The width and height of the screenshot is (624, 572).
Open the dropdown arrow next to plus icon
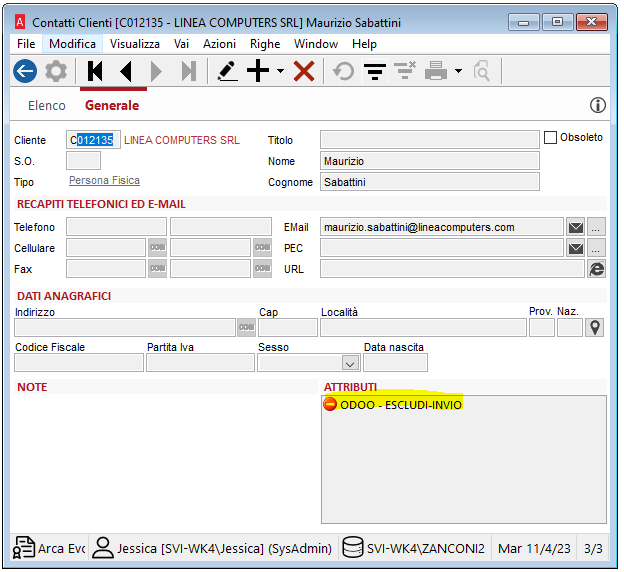(x=281, y=71)
